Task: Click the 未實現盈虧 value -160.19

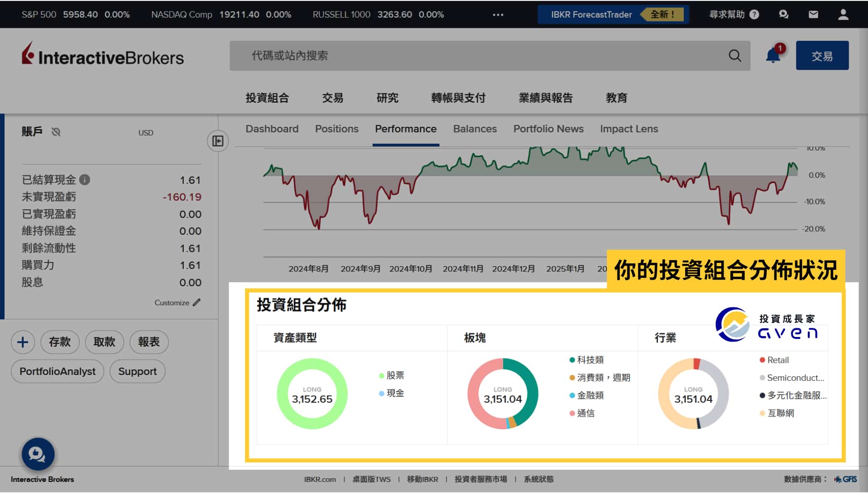Action: click(182, 197)
